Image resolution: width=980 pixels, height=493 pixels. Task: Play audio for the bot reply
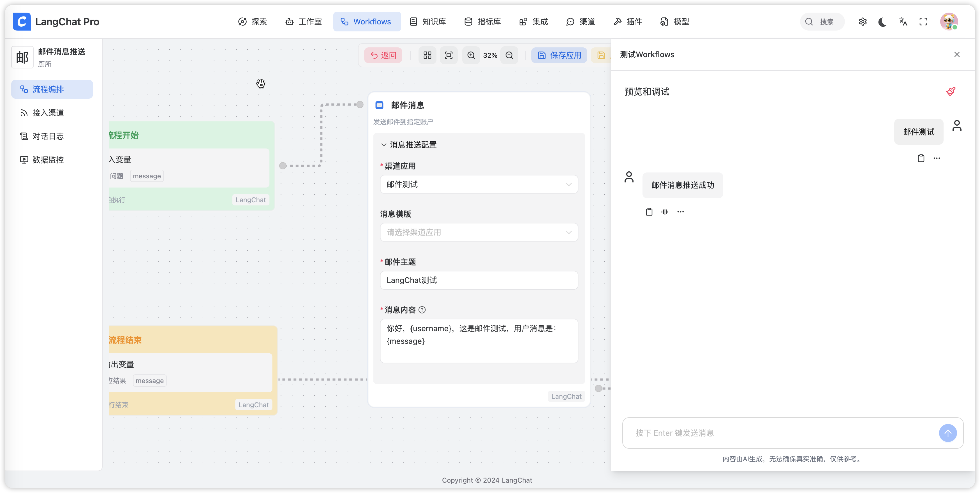[665, 212]
